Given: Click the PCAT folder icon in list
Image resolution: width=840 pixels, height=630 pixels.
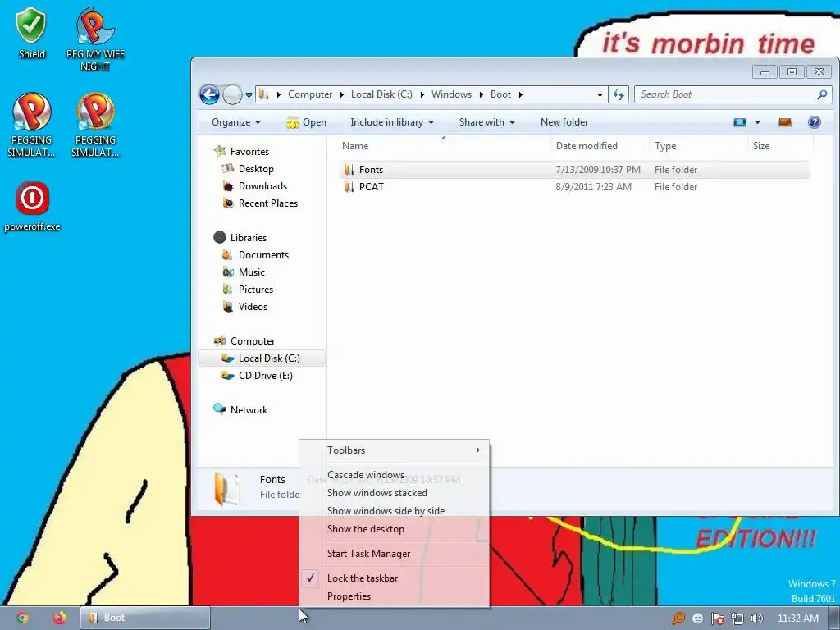Looking at the screenshot, I should click(349, 187).
